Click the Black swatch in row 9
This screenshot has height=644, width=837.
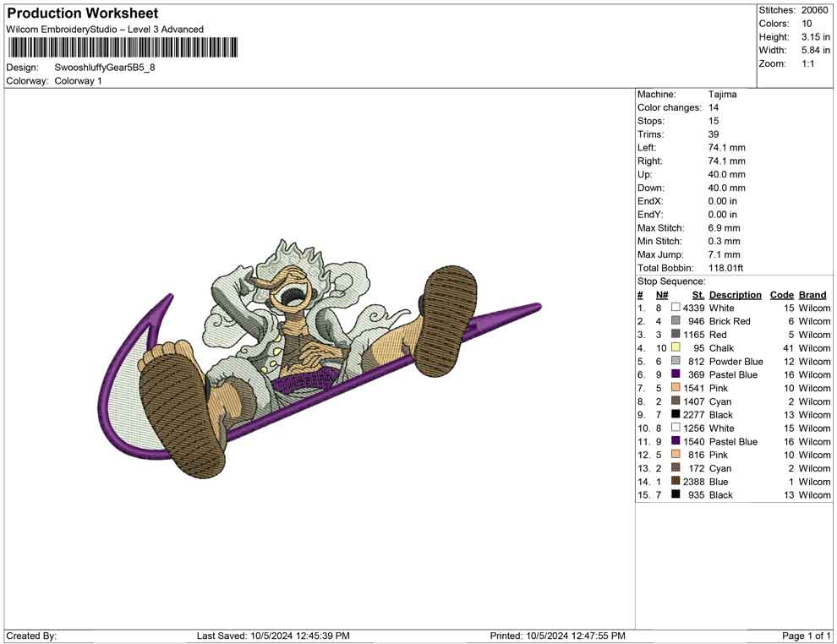click(x=676, y=414)
